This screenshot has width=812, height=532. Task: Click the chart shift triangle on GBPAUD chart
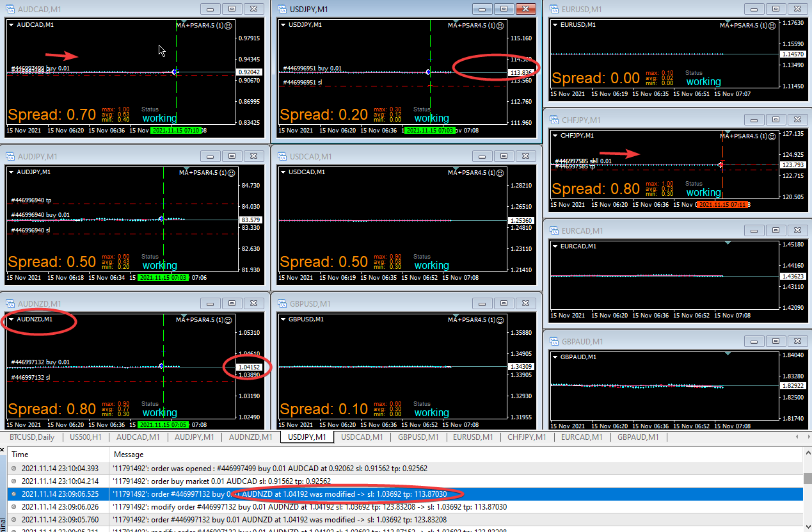[x=728, y=353]
